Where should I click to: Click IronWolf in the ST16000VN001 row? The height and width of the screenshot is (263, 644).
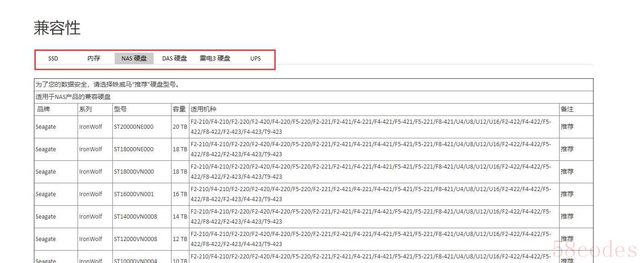click(x=90, y=194)
